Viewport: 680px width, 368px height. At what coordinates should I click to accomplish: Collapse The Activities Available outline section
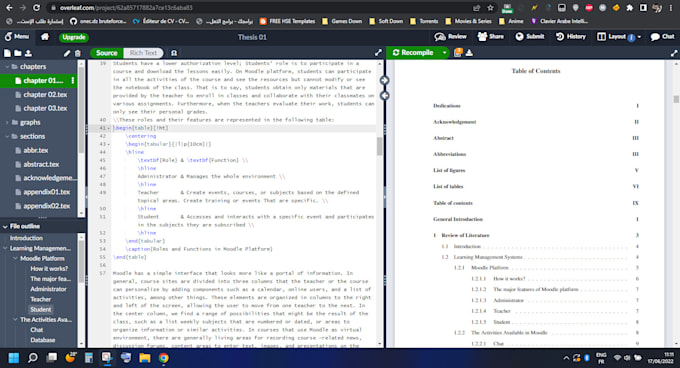[15, 320]
